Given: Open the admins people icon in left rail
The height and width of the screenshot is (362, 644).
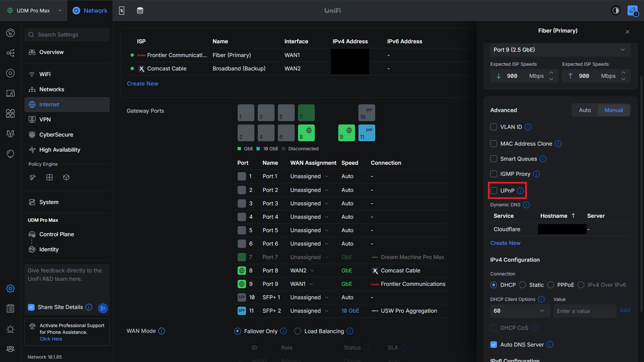Looking at the screenshot, I should click(10, 349).
